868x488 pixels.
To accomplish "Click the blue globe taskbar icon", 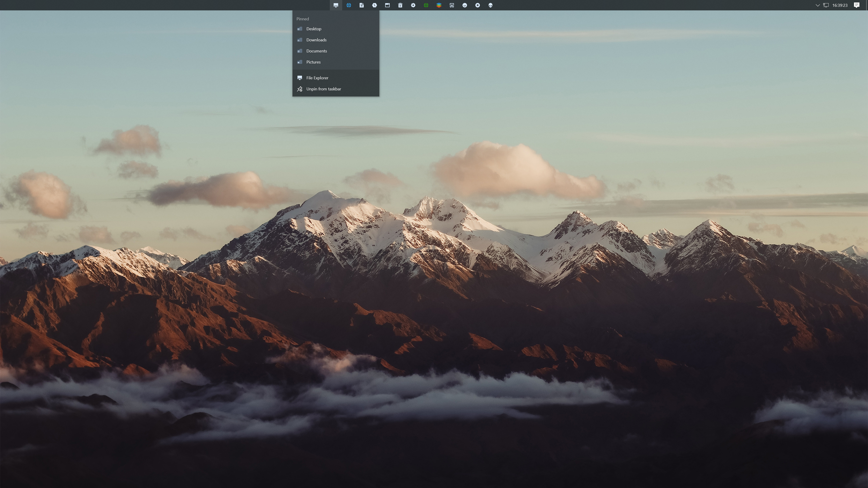I will (x=348, y=5).
